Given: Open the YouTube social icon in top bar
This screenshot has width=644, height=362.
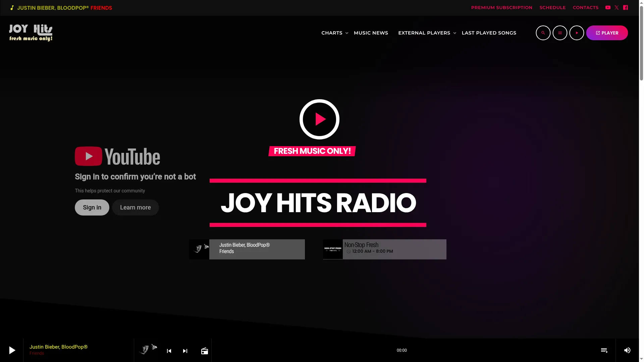Looking at the screenshot, I should [608, 7].
